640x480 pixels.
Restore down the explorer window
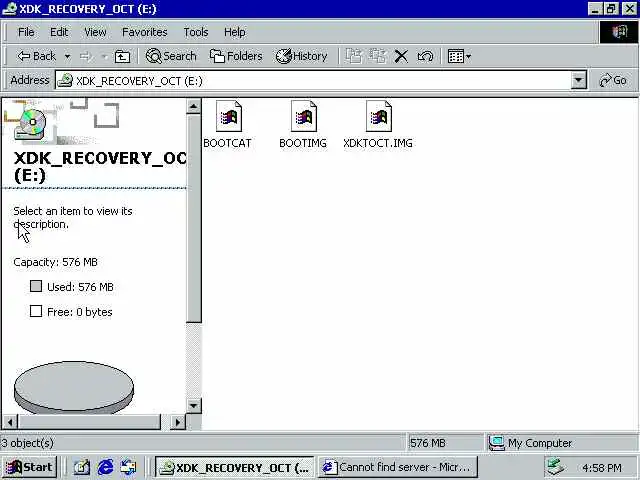coord(611,9)
